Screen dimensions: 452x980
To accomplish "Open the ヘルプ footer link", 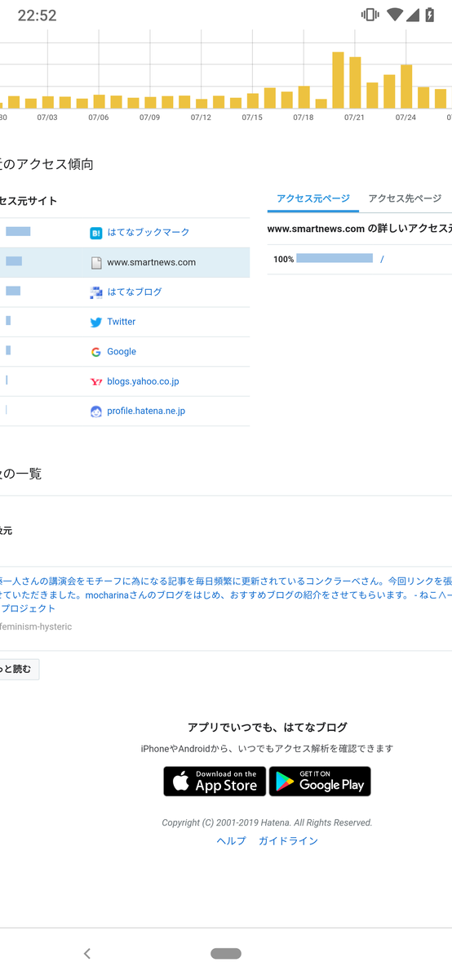I will pos(231,841).
